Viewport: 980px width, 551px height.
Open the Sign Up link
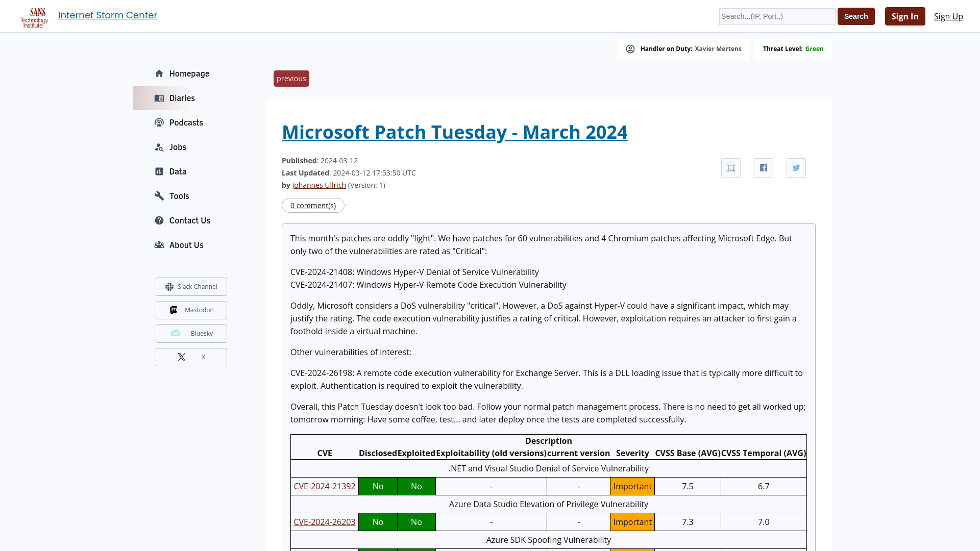coord(948,16)
